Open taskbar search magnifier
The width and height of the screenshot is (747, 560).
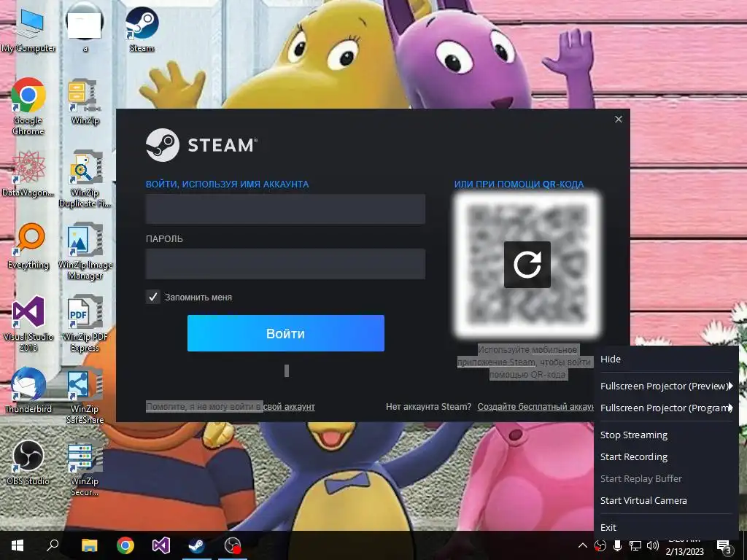tap(53, 545)
